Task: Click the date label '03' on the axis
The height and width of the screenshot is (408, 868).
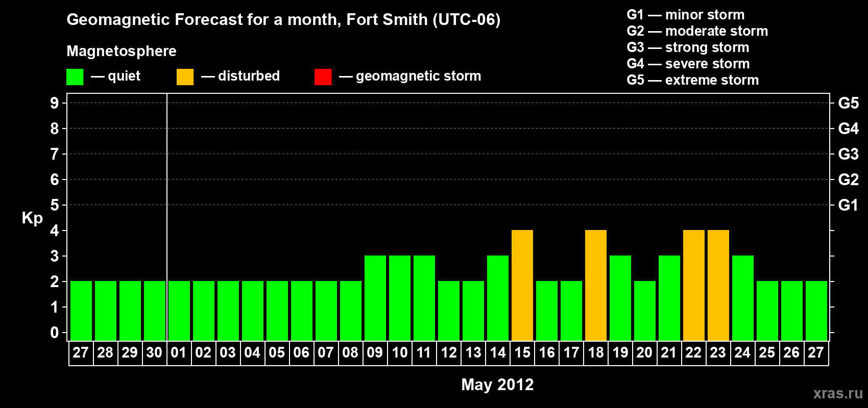Action: point(228,353)
